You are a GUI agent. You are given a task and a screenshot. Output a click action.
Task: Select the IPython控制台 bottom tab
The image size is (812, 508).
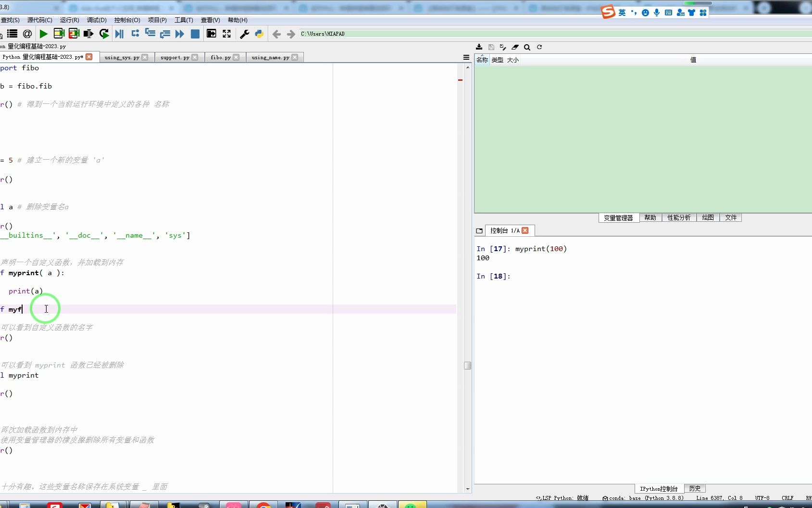[x=659, y=488]
